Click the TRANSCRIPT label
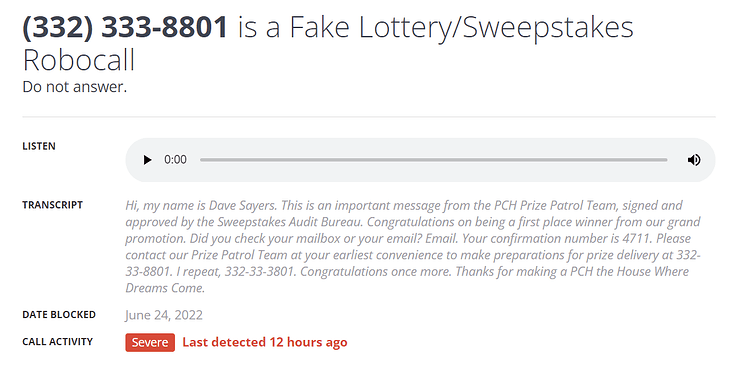The image size is (750, 369). click(53, 205)
